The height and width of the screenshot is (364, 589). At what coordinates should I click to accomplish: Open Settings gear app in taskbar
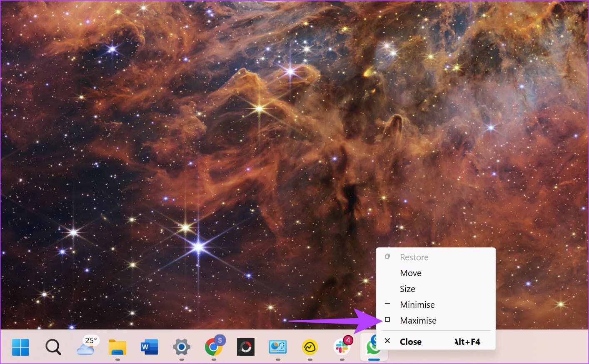182,347
